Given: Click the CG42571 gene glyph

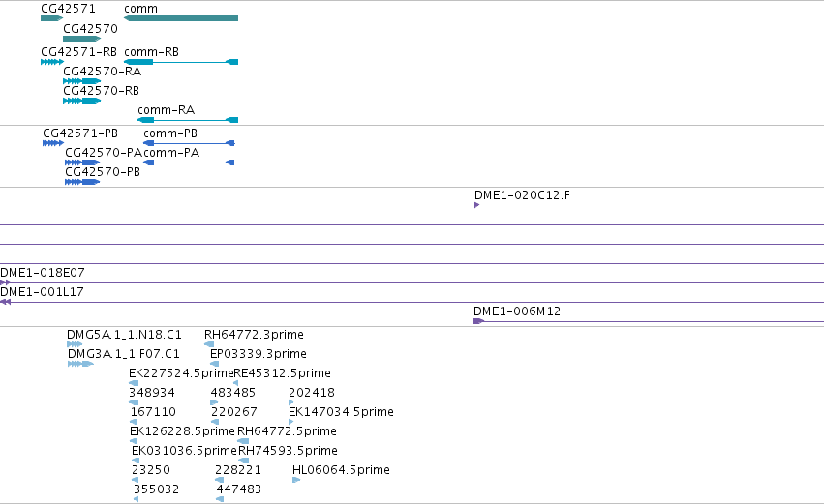Looking at the screenshot, I should tap(51, 18).
